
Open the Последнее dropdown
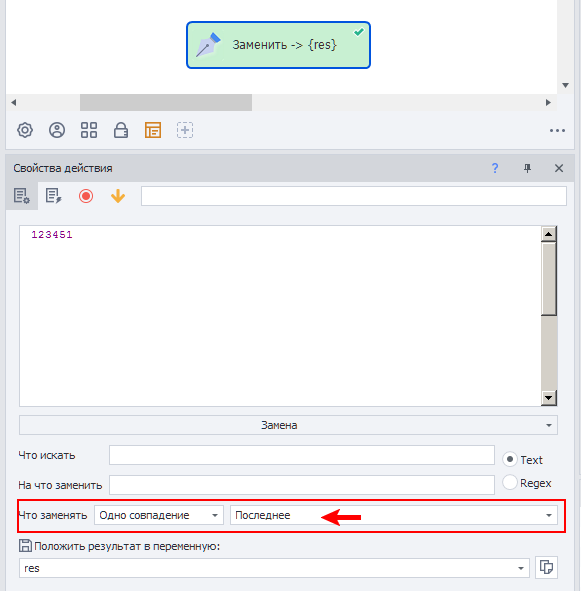coord(394,515)
